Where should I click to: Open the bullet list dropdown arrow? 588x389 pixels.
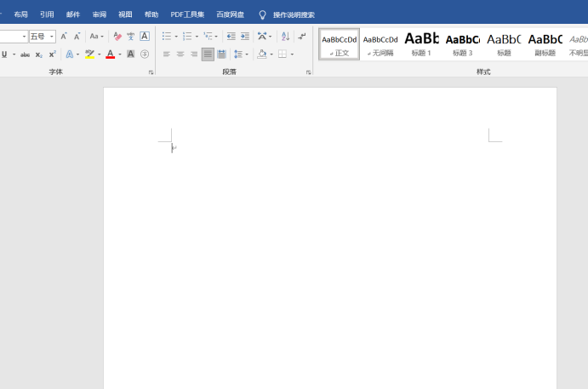[175, 37]
